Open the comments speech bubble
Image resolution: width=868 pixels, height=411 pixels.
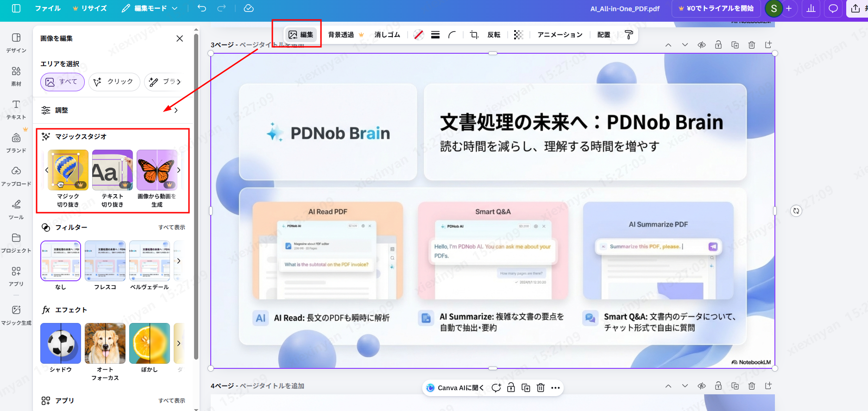point(833,8)
